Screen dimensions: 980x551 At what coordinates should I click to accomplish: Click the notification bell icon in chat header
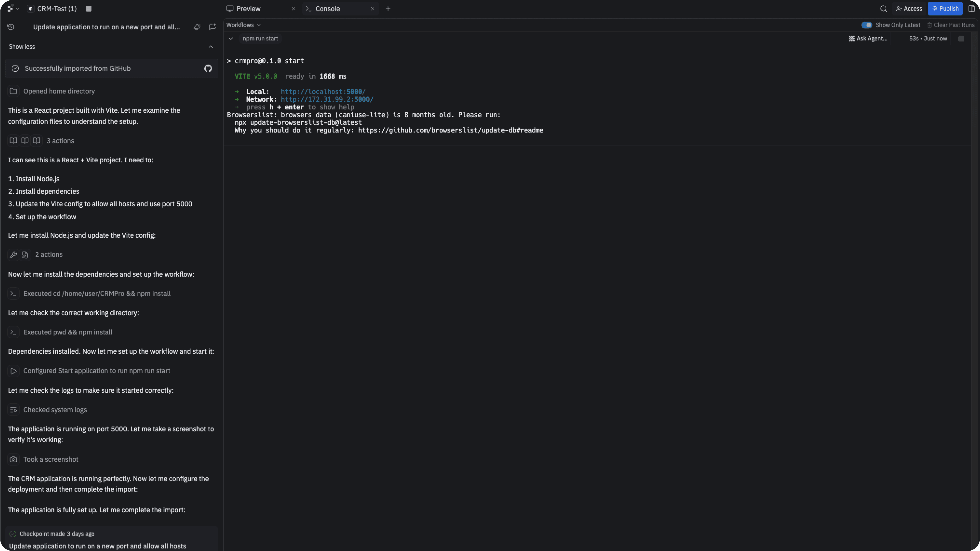click(197, 27)
